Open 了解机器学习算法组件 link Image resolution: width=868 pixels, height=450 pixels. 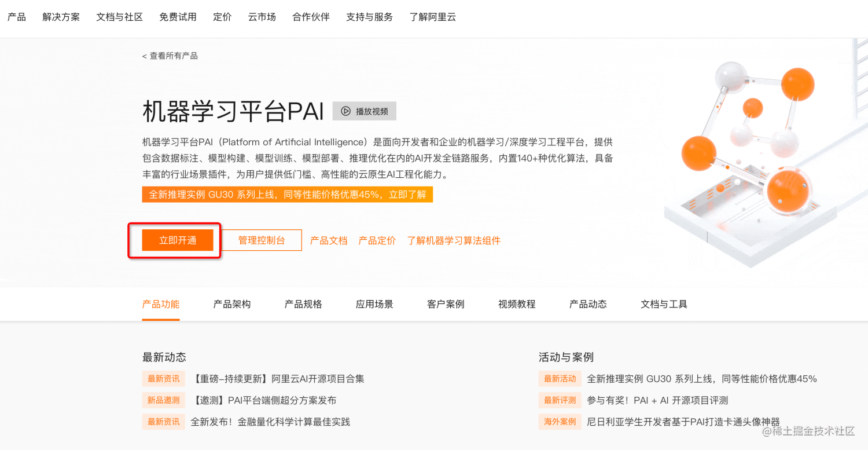pos(454,240)
